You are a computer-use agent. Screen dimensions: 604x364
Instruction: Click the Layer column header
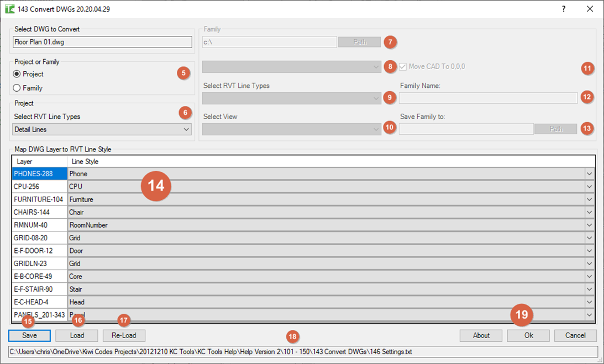pos(39,162)
